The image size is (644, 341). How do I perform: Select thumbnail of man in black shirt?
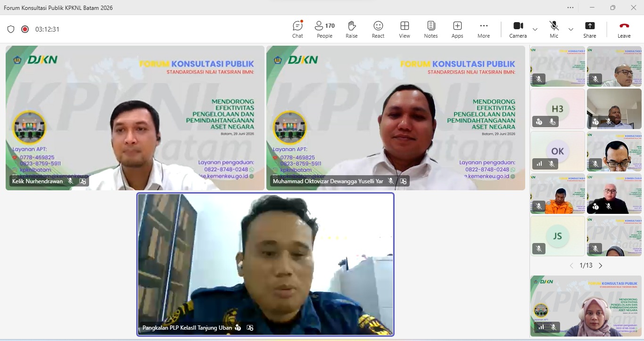tap(614, 194)
